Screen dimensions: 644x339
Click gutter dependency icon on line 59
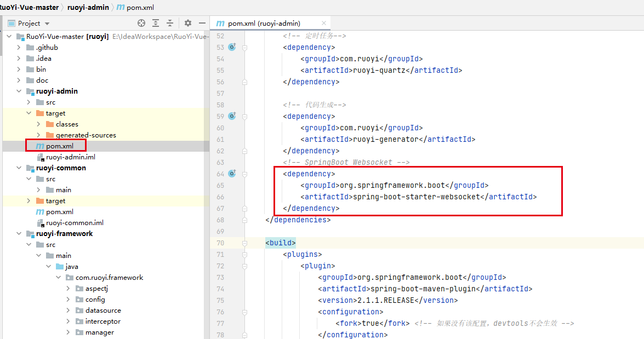[232, 116]
